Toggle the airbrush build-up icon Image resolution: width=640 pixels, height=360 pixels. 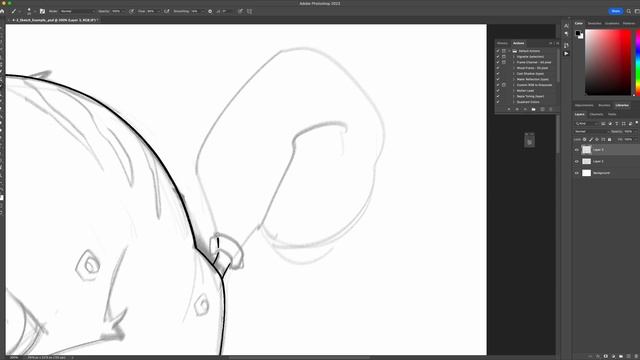pos(167,11)
